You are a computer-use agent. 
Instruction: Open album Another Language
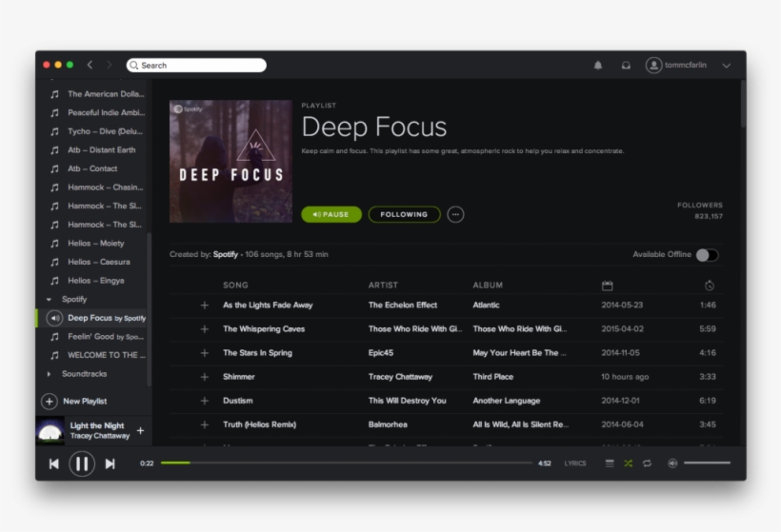[x=506, y=401]
